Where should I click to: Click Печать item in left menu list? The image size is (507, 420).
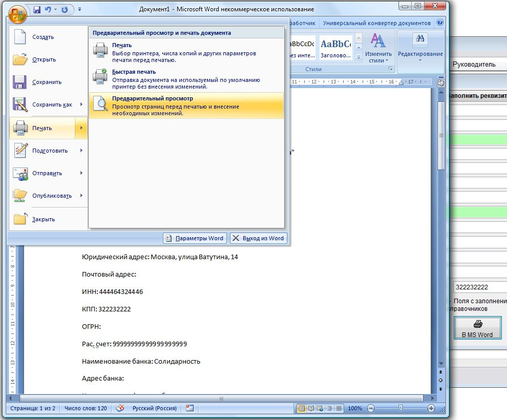click(x=43, y=128)
